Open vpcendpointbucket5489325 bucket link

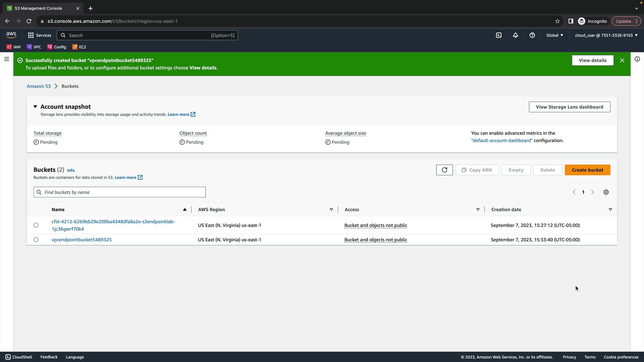[x=82, y=240]
